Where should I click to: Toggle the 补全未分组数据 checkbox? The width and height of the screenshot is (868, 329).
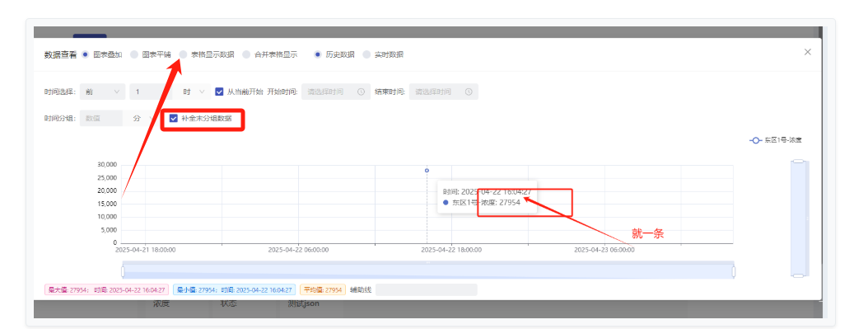(174, 118)
